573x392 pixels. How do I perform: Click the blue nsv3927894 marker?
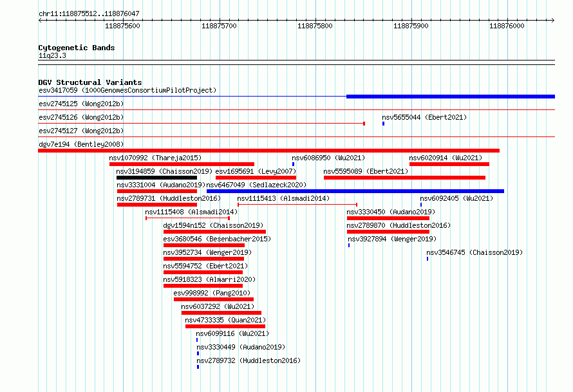349,245
